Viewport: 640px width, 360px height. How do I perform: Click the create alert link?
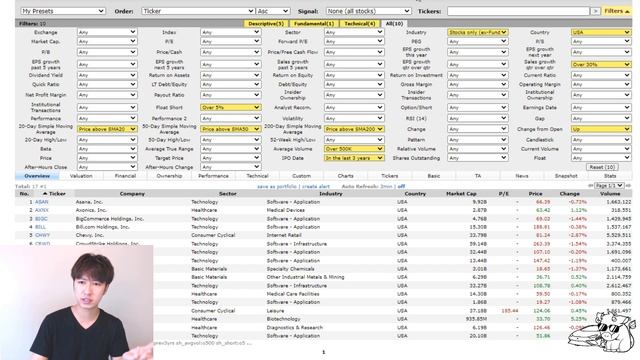[x=316, y=186]
